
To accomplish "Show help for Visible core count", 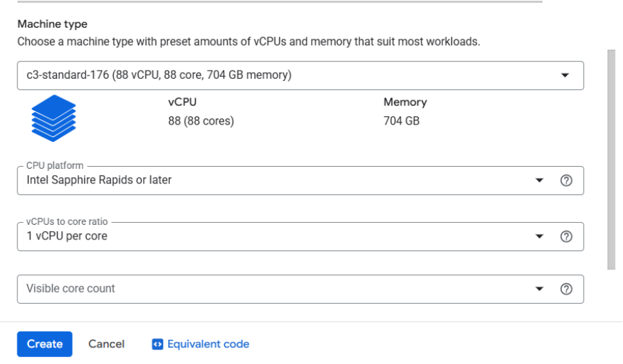I will (566, 289).
